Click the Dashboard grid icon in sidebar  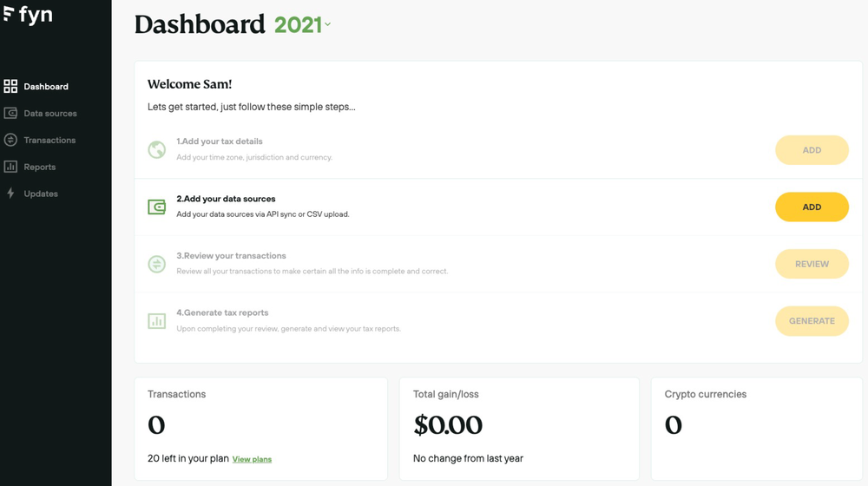click(x=10, y=87)
